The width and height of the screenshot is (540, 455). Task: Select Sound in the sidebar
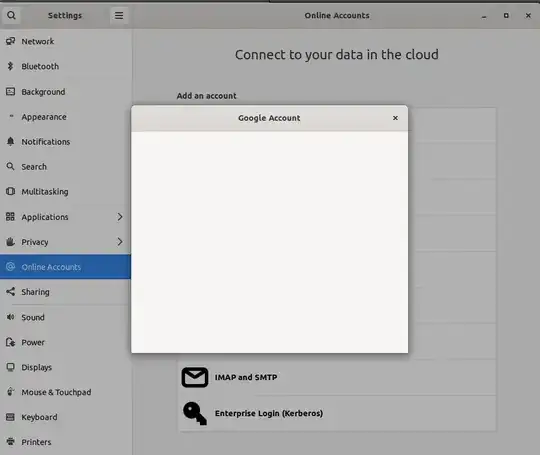65,317
